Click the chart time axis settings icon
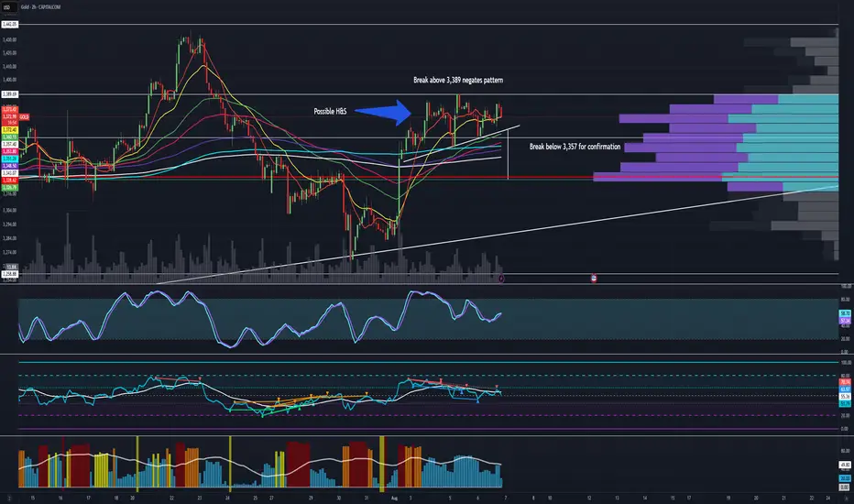The image size is (854, 504). [x=845, y=498]
